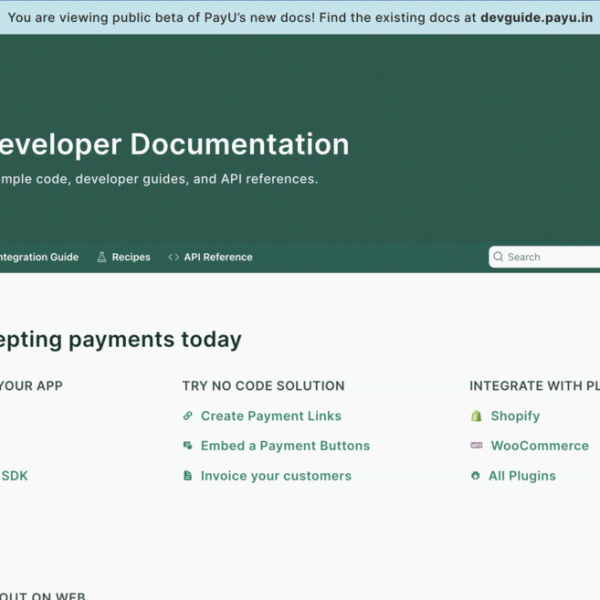Click the icon beside Embed a Payment Buttons

[188, 445]
